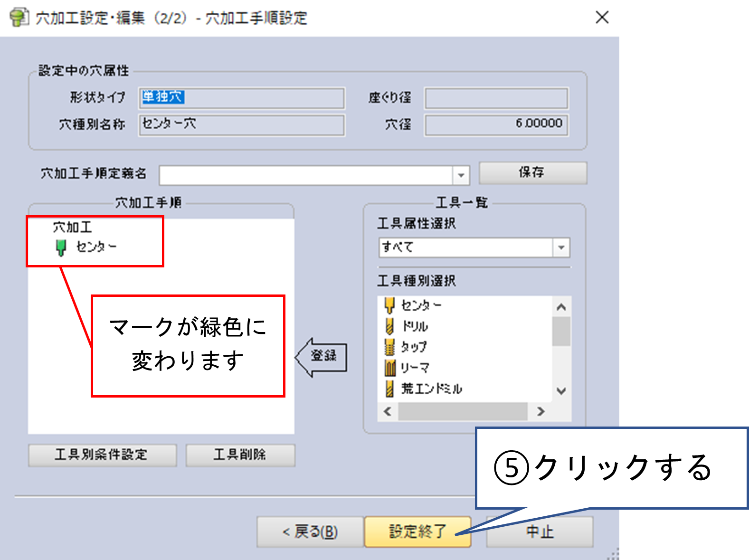Select the 穴加工 root item in 穴加工手順

click(73, 227)
